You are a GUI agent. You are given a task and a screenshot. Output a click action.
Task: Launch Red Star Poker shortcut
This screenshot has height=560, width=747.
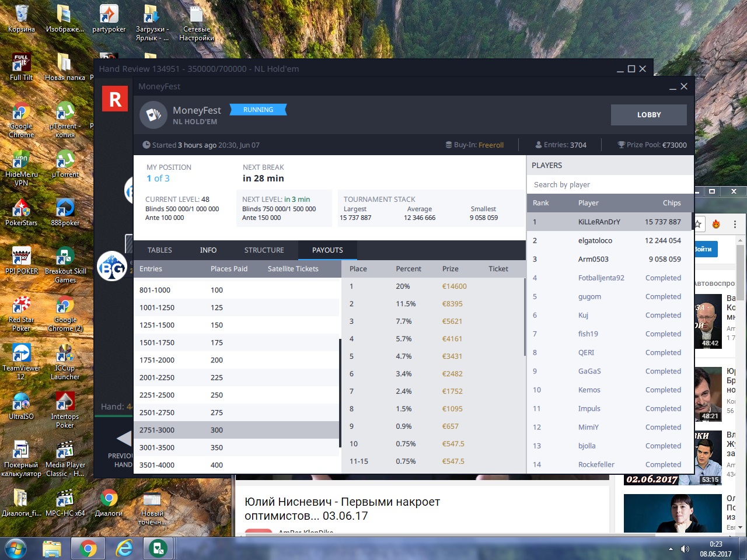pyautogui.click(x=21, y=313)
